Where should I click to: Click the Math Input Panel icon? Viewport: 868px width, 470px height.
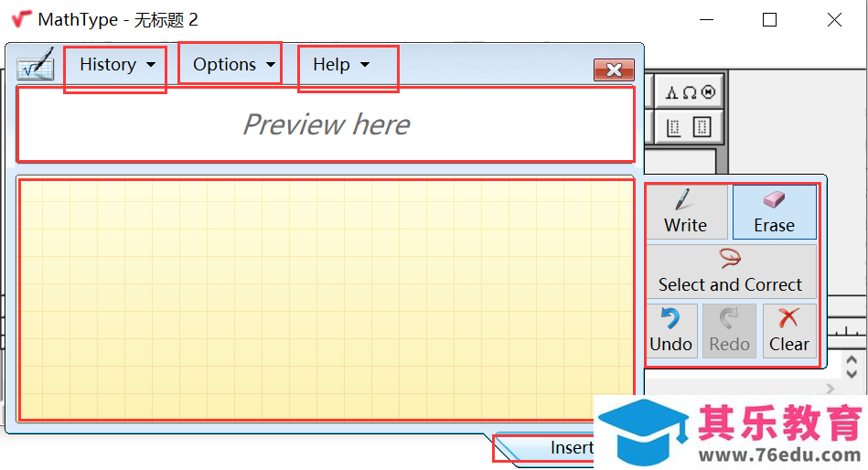click(36, 65)
